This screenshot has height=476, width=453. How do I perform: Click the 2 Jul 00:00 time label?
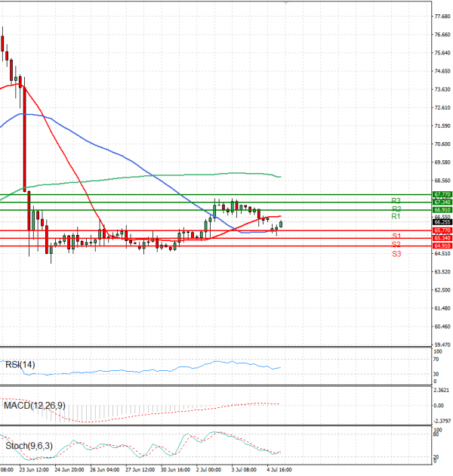208,470
